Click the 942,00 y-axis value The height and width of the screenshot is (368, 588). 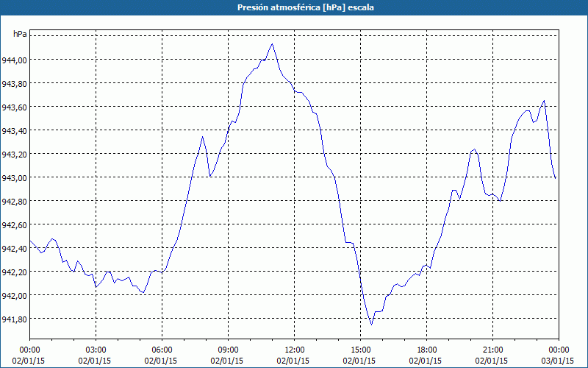coord(13,296)
